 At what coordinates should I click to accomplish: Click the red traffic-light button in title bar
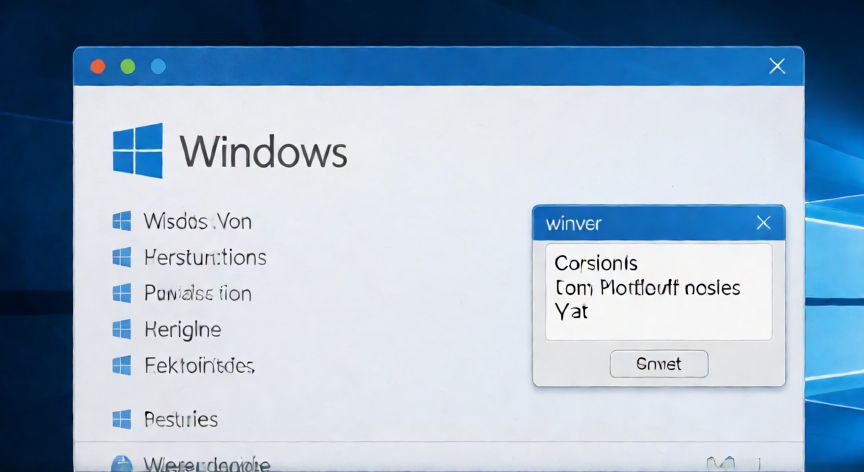point(98,67)
